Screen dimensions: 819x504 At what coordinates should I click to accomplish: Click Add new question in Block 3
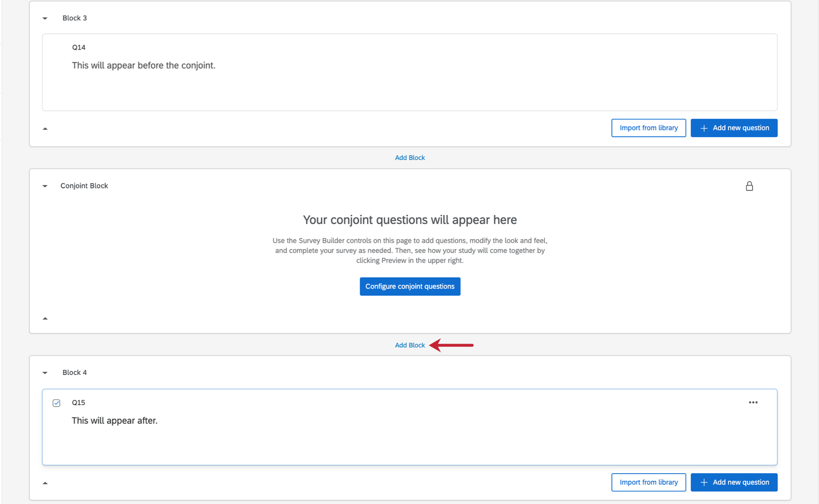click(x=734, y=128)
